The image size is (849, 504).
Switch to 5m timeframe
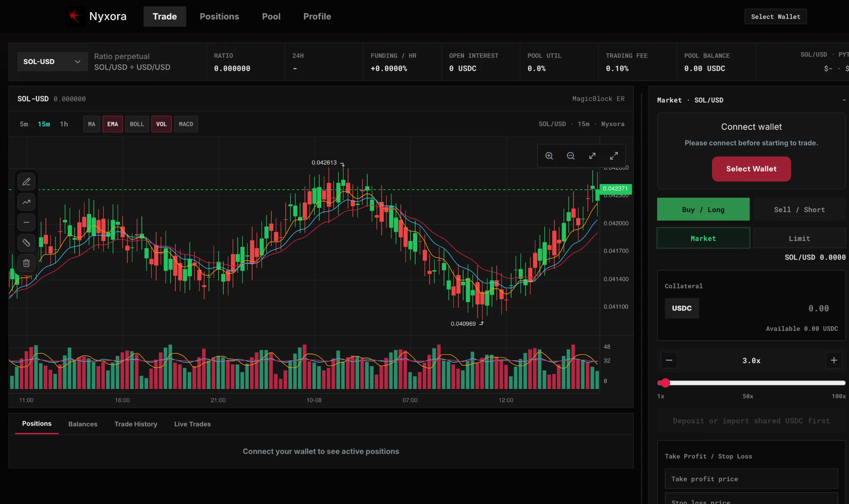(x=24, y=124)
